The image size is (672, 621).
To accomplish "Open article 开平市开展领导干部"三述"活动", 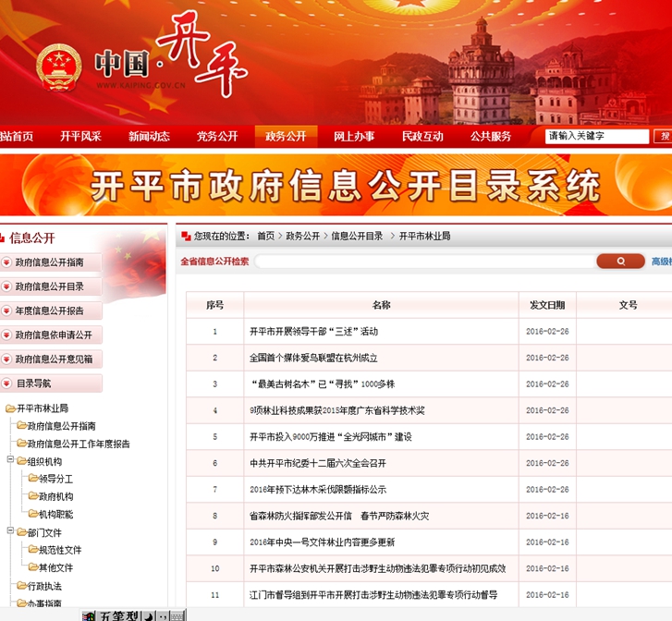I will pyautogui.click(x=313, y=331).
